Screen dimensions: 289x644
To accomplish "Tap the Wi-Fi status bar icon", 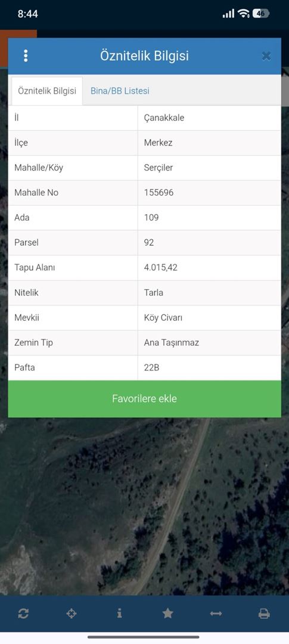I will pos(244,14).
